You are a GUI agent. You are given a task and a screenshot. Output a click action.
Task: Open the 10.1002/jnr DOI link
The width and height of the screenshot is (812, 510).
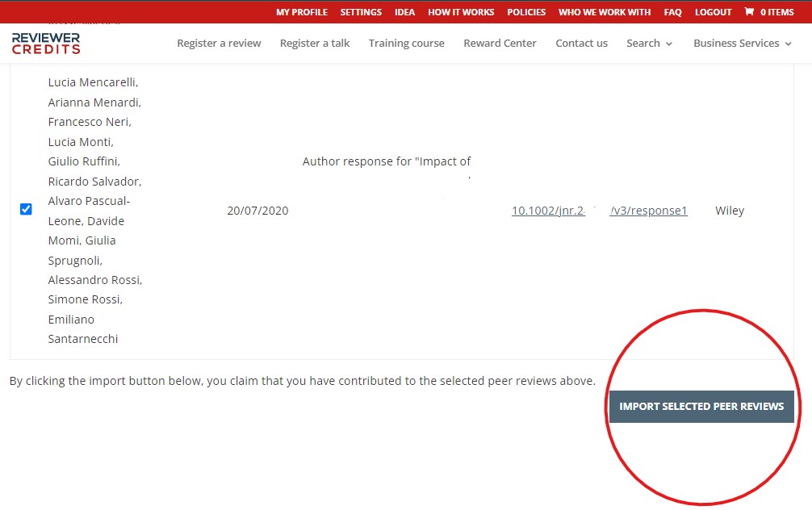(548, 211)
